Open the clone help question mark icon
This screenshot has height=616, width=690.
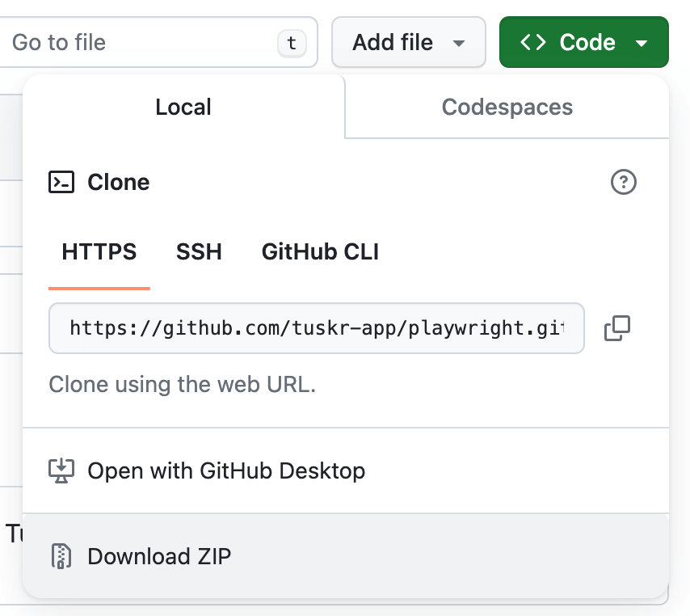(623, 182)
